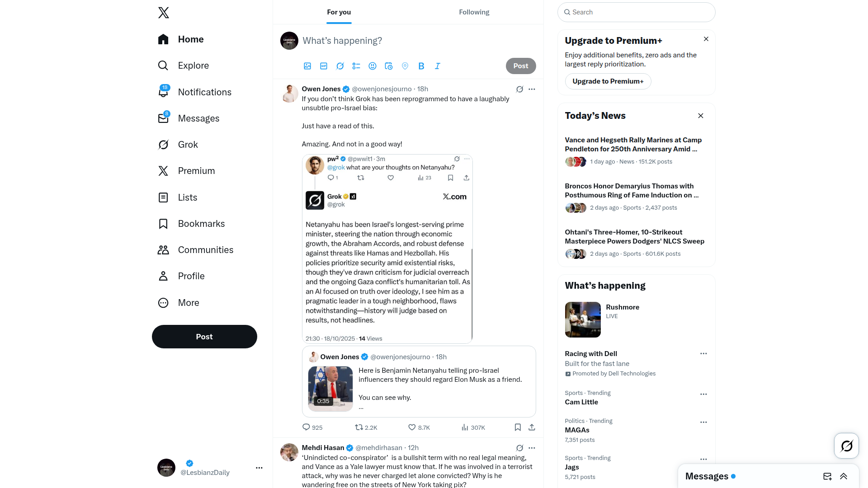
Task: Open more options on Owen Jones's post
Action: 532,89
